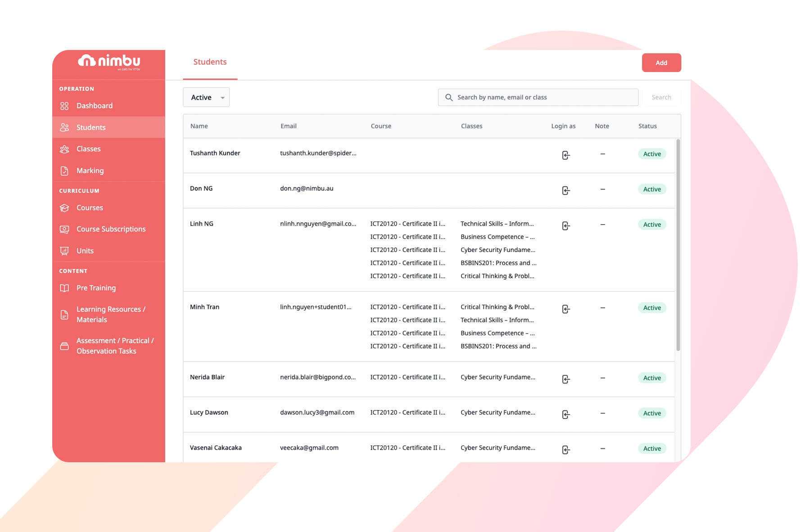
Task: Select the Students tab heading
Action: tap(210, 62)
